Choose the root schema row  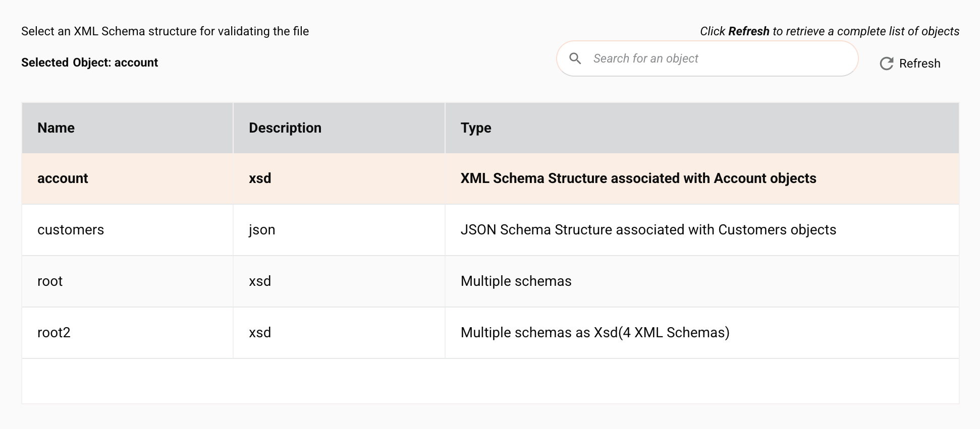click(50, 281)
